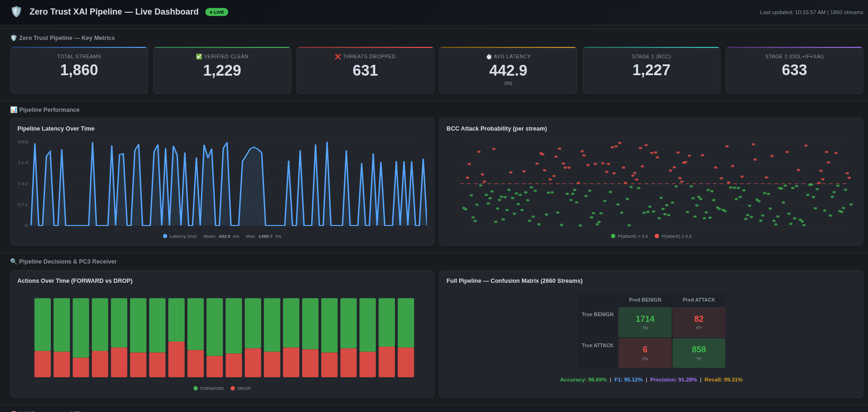868x412 pixels.
Task: Click the True BENIGN row label
Action: 597,314
